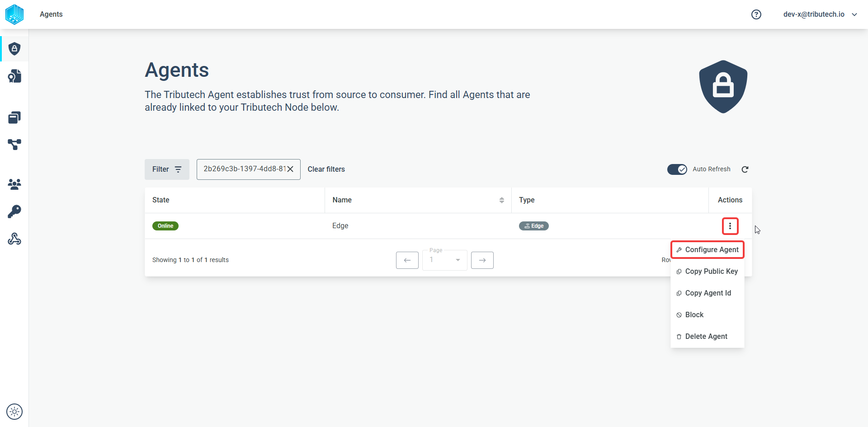The image size is (868, 427).
Task: Switch theme with the sun icon
Action: 14,412
